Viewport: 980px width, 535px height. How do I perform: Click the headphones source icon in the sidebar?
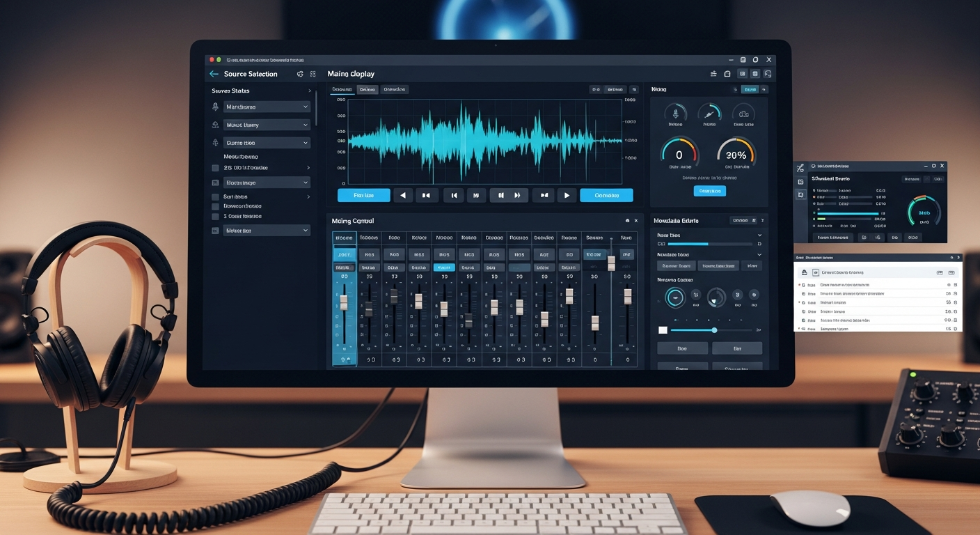[215, 143]
